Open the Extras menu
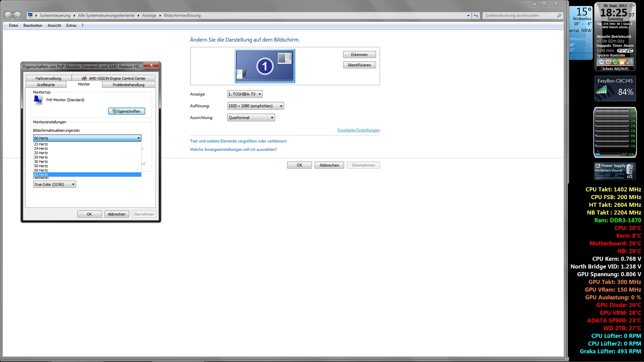Viewport: 644px width, 362px height. [x=71, y=25]
